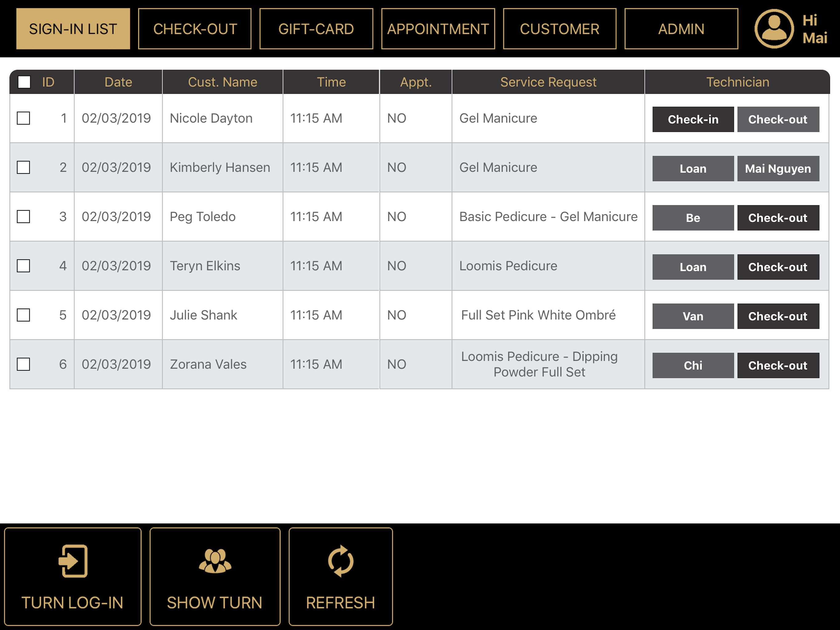Viewport: 840px width, 630px height.
Task: Click Loan button in Kimberly Hansen's row
Action: pyautogui.click(x=693, y=169)
